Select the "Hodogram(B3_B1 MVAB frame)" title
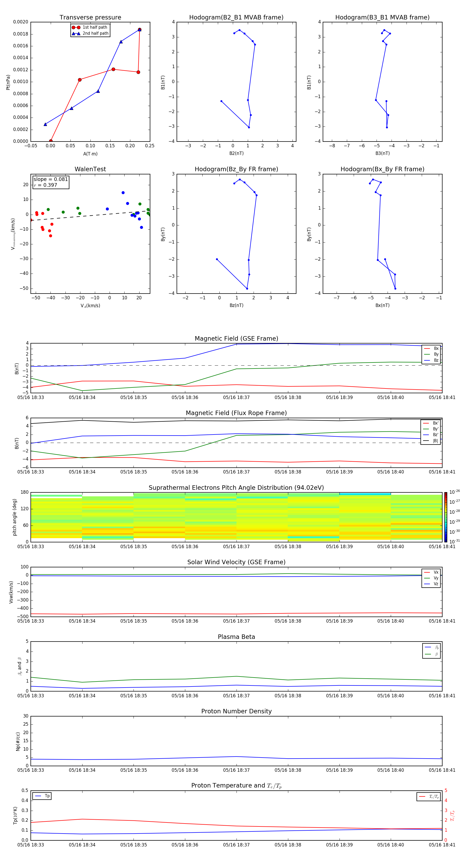473x868 pixels. (382, 18)
